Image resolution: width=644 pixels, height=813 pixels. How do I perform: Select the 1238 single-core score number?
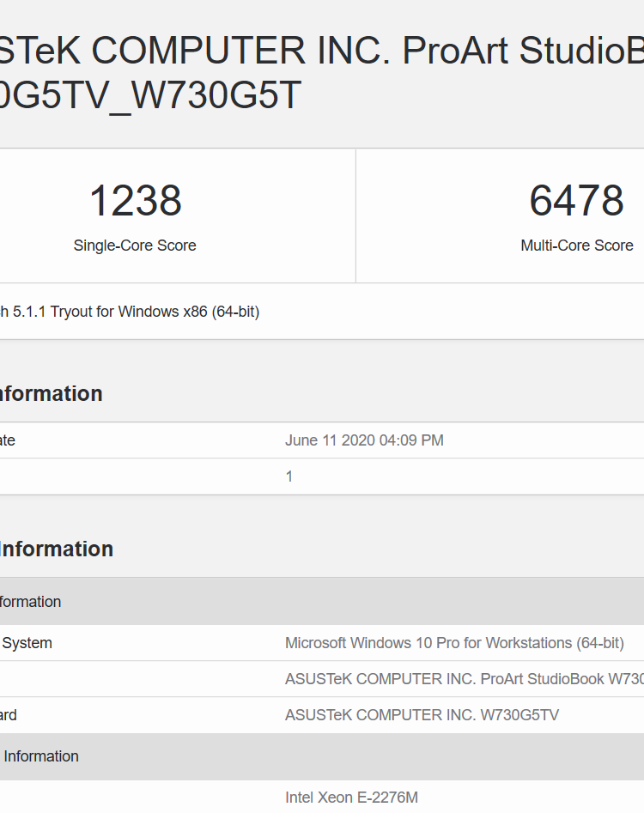135,201
